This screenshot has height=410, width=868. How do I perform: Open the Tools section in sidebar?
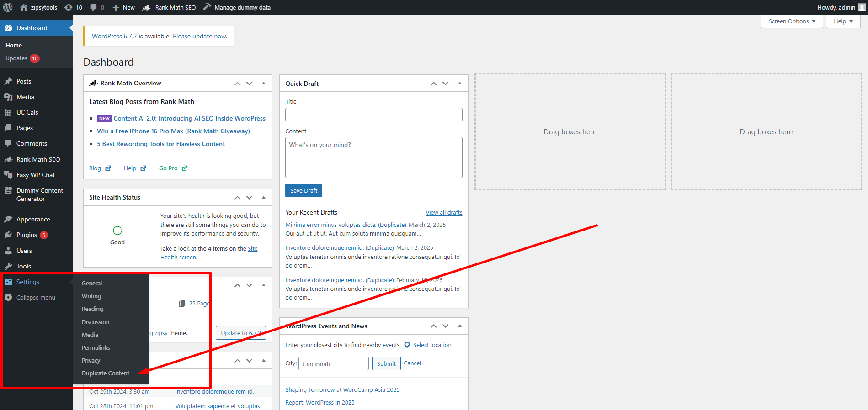pyautogui.click(x=23, y=266)
